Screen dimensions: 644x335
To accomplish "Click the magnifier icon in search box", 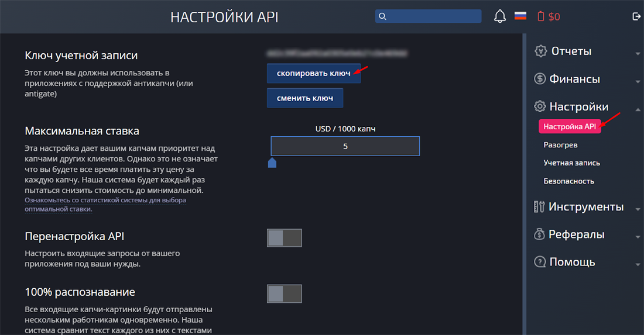I will [x=382, y=16].
